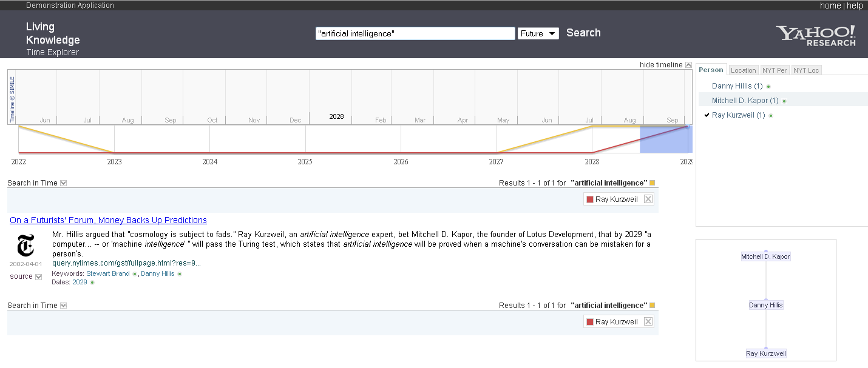This screenshot has width=868, height=368.
Task: Click the New York Times logo thumbnail
Action: click(26, 246)
